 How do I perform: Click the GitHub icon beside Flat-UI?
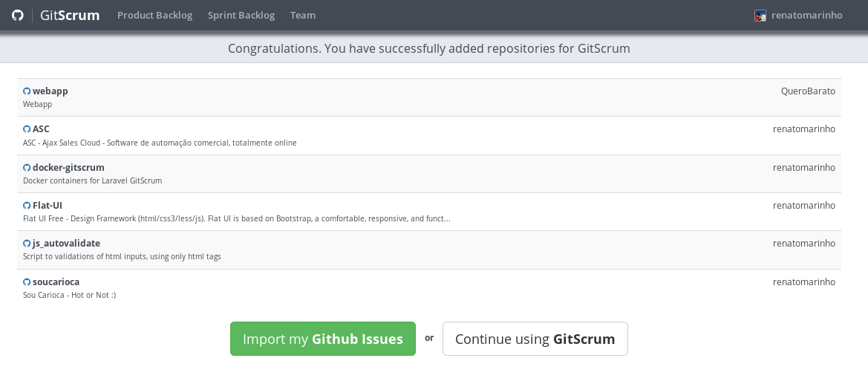pos(27,206)
